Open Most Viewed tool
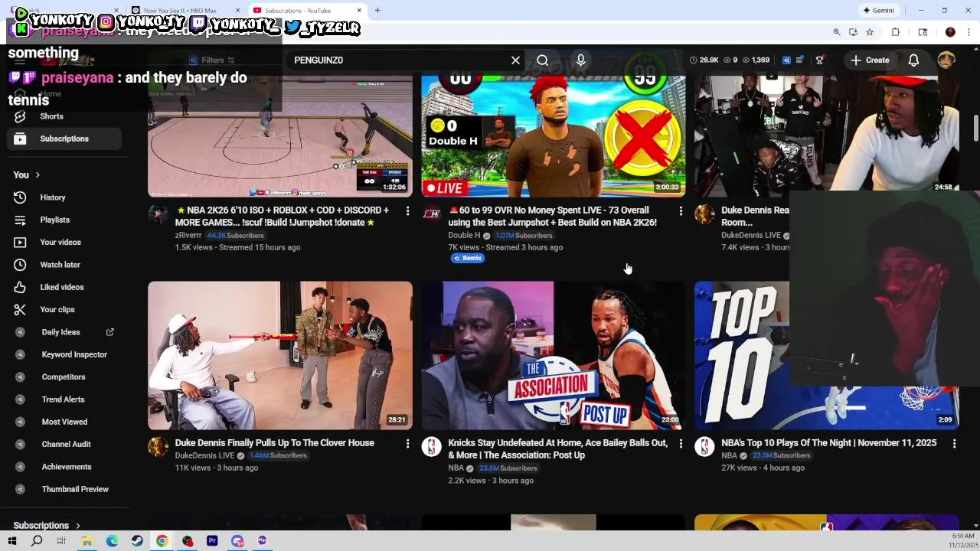980x551 pixels. [64, 422]
